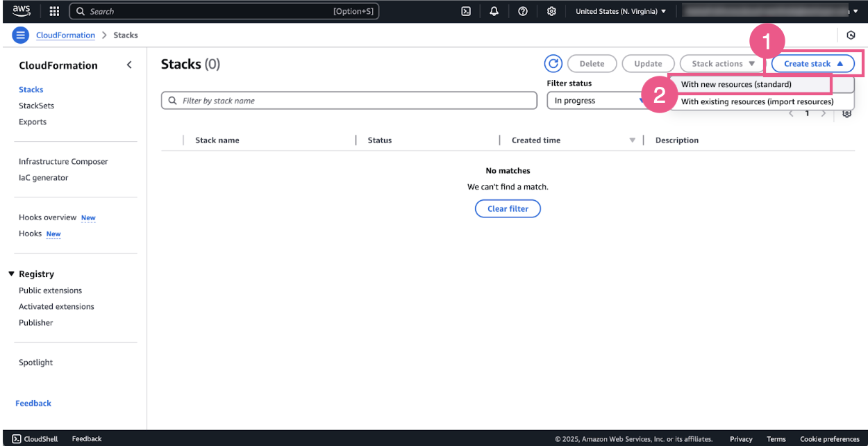Click the Status column header

coord(380,140)
